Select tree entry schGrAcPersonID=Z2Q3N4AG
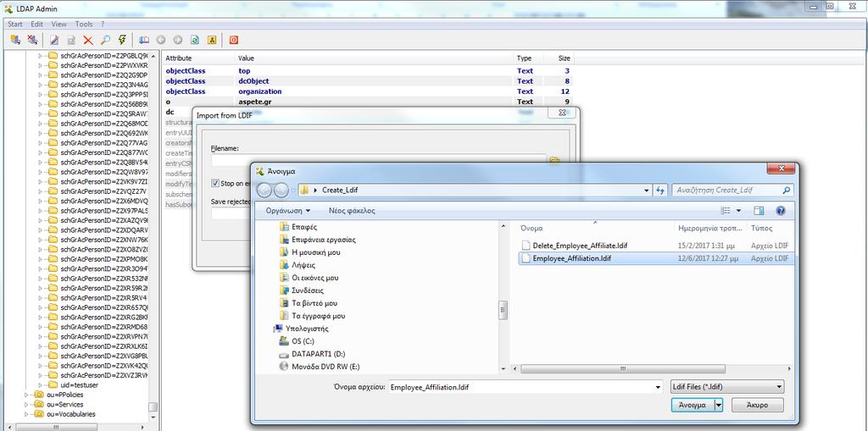This screenshot has height=431, width=868. coord(104,85)
